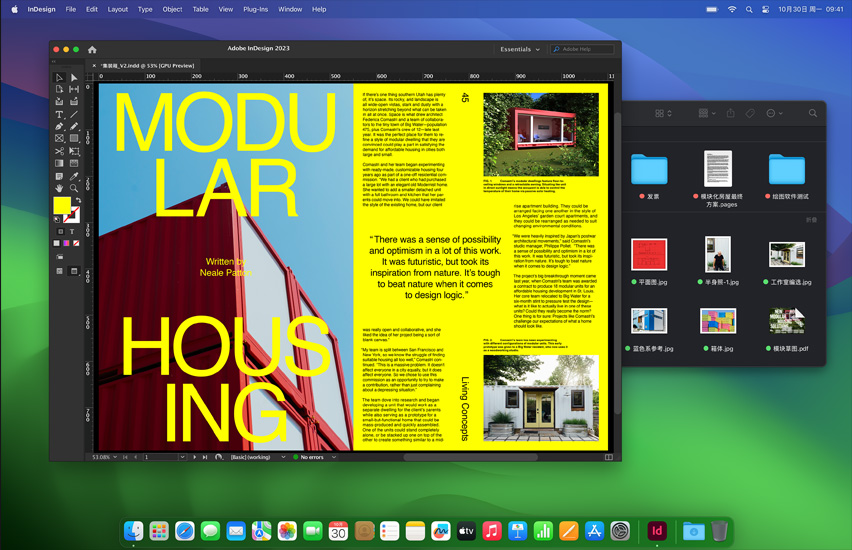Expand the zoom level dropdown at 53.08%

click(x=115, y=457)
